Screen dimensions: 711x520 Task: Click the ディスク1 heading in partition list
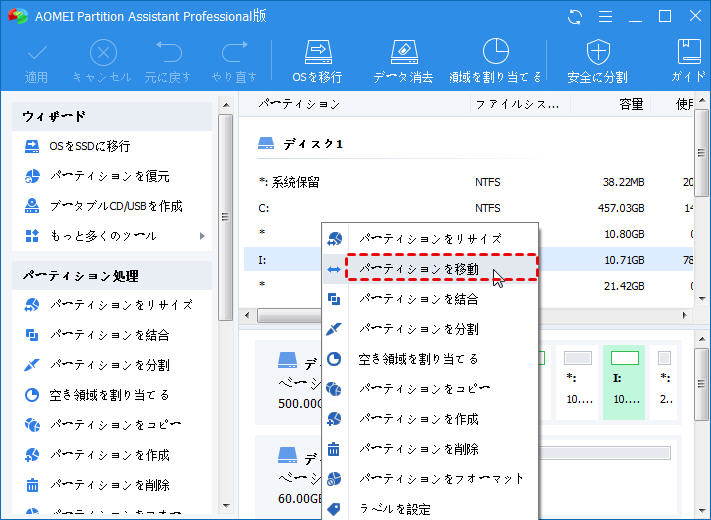tap(312, 144)
